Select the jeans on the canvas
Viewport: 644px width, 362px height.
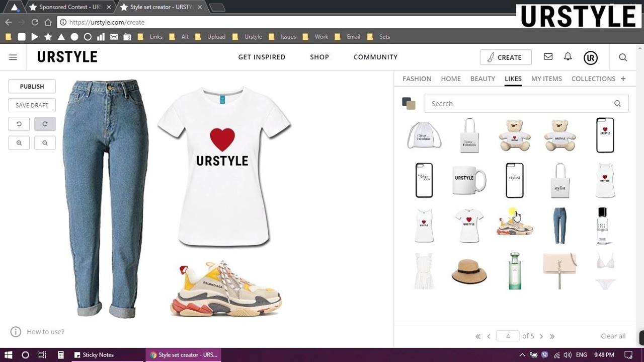click(106, 198)
